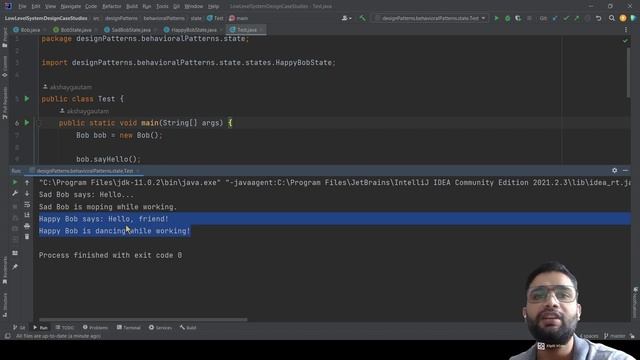Click 'Process finished with exit code 0' line
The height and width of the screenshot is (360, 640).
click(x=110, y=255)
